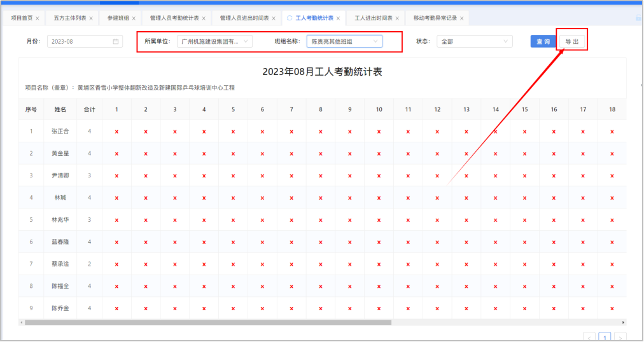Click horizontal scrollbar left arrow
This screenshot has height=342, width=644.
pos(22,322)
